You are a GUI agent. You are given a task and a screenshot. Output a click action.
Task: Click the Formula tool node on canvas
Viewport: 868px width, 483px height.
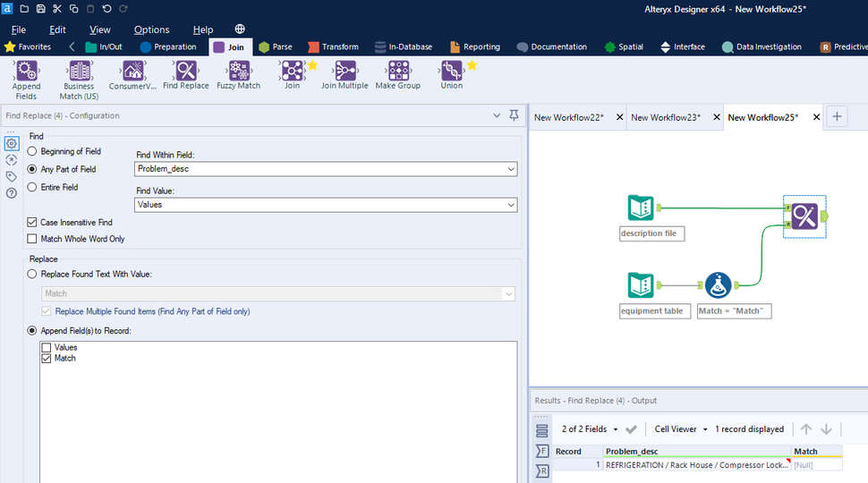718,285
